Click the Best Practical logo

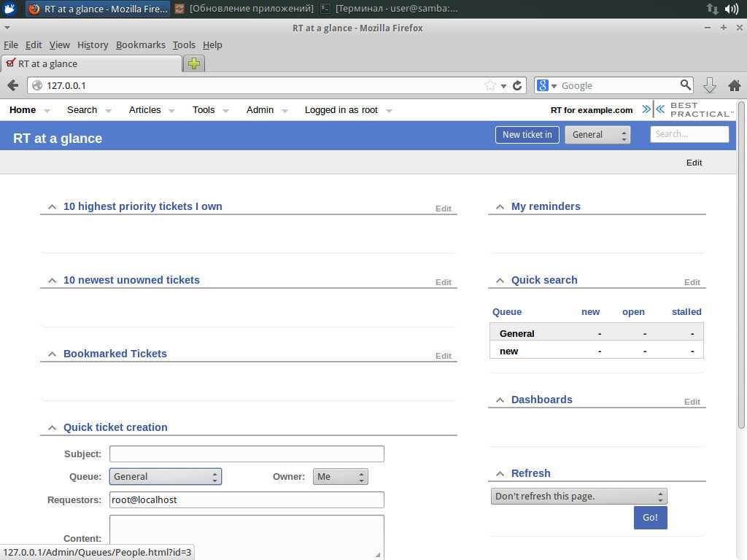693,109
